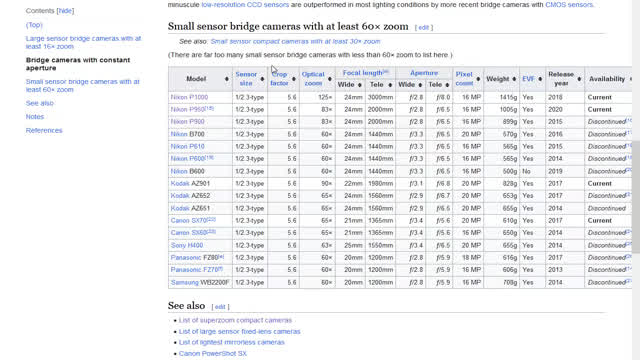Open Samsung link in WB2200F row
The height and width of the screenshot is (360, 640).
184,282
